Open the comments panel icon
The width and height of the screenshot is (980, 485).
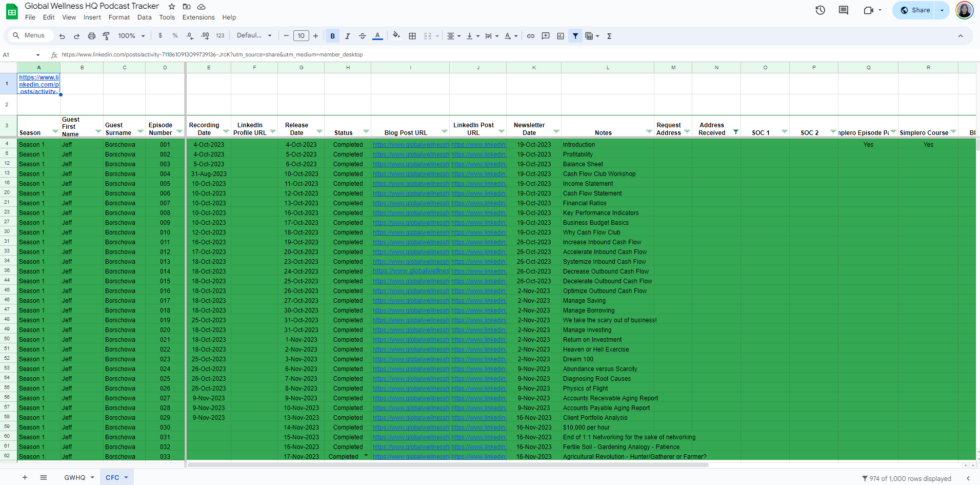point(843,10)
